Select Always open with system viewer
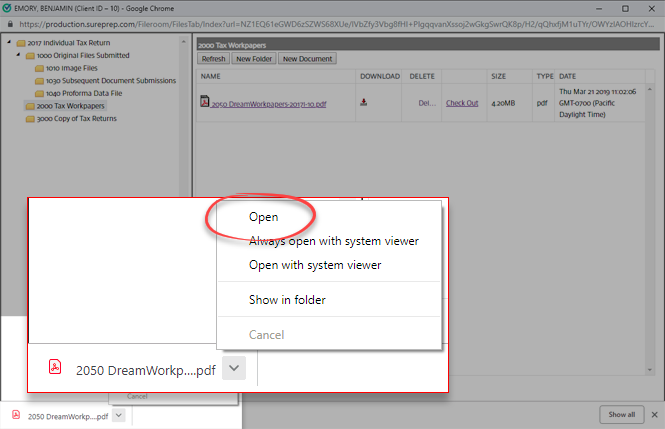 [333, 241]
